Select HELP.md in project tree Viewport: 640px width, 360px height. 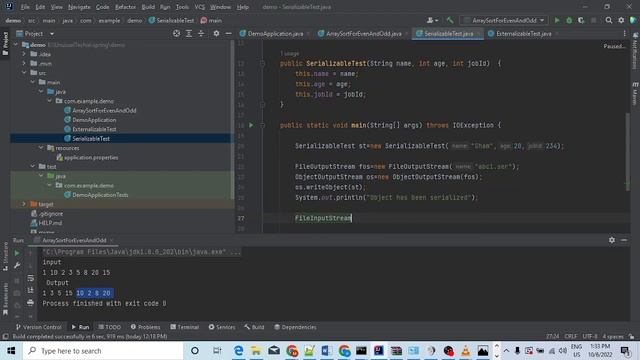click(50, 223)
